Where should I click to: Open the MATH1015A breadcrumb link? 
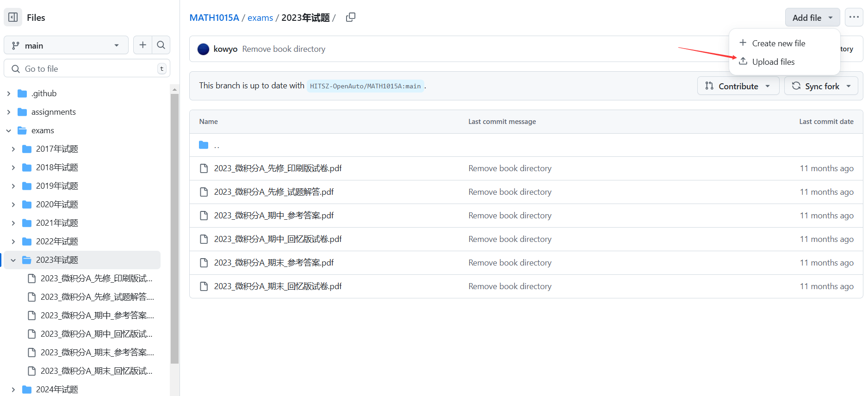214,18
